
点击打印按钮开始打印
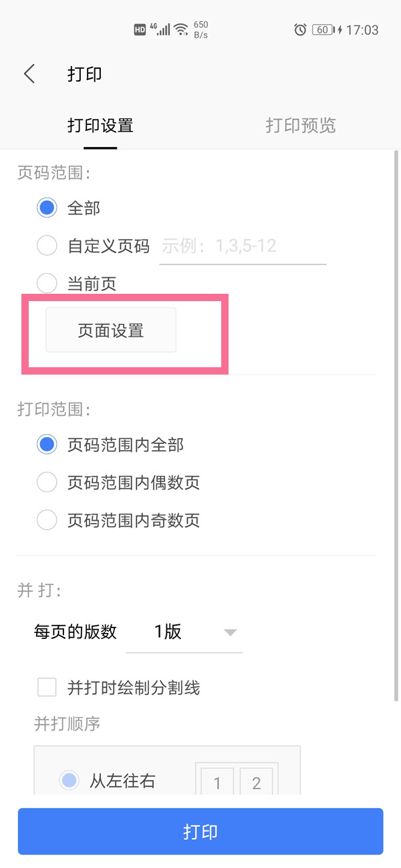coord(200,831)
